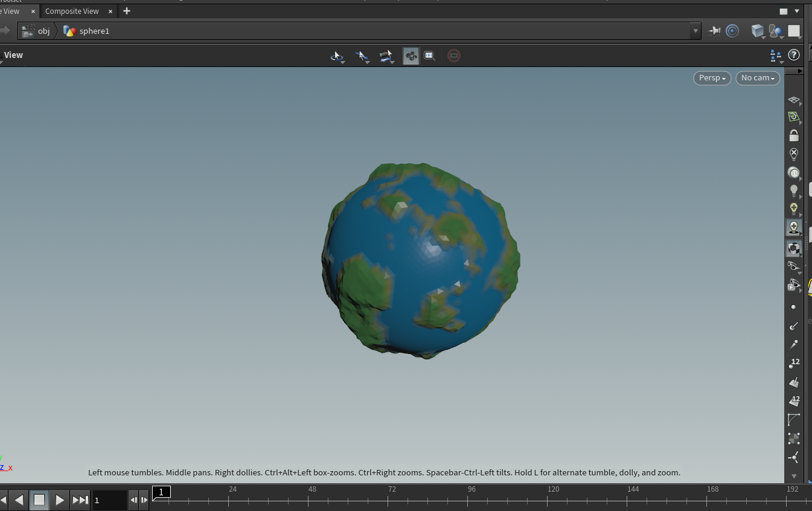
Task: Toggle display point numbers icon
Action: 794,363
